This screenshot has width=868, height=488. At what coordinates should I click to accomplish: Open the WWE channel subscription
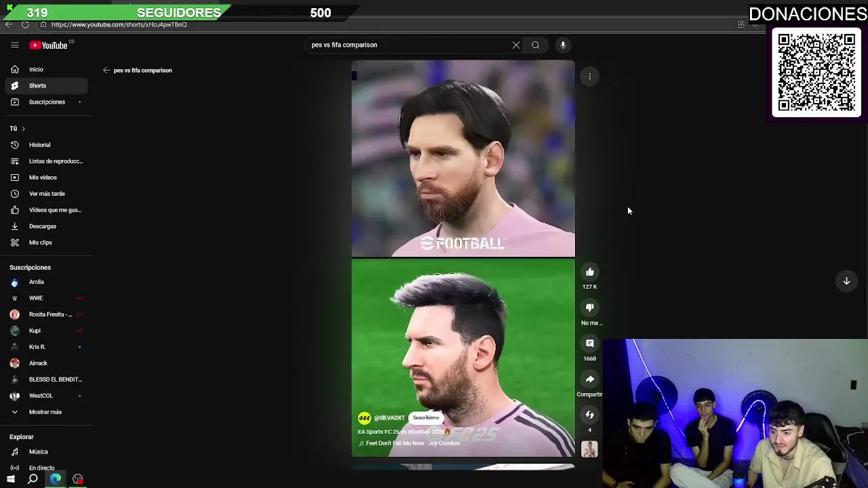click(x=46, y=298)
